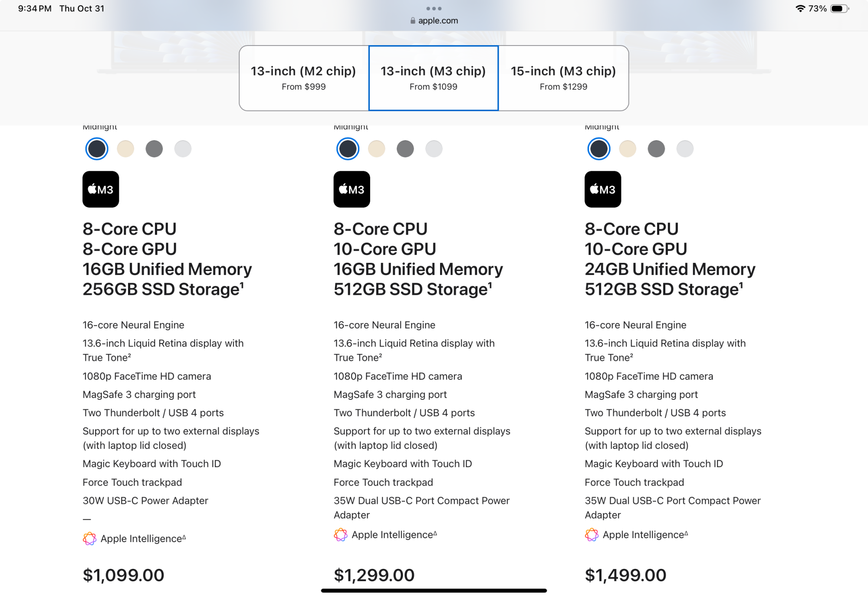This screenshot has height=598, width=868.
Task: Switch to the 15-inch (M3 chip) tab
Action: 563,78
